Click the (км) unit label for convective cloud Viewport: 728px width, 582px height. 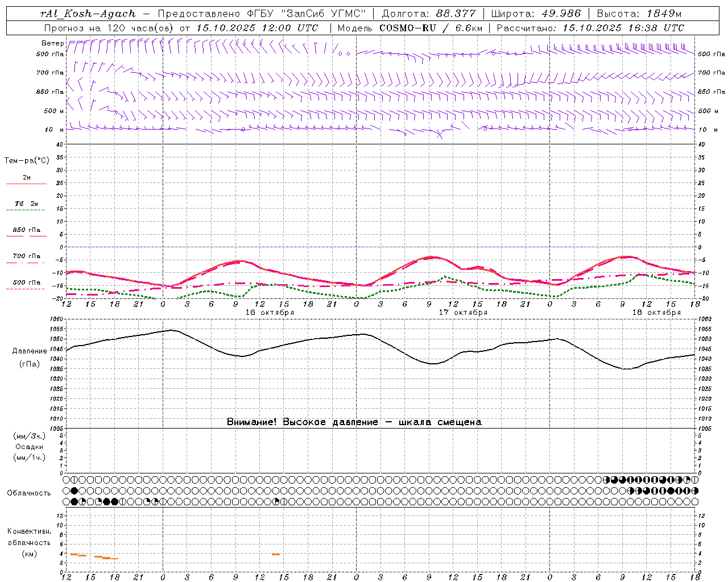coord(29,554)
